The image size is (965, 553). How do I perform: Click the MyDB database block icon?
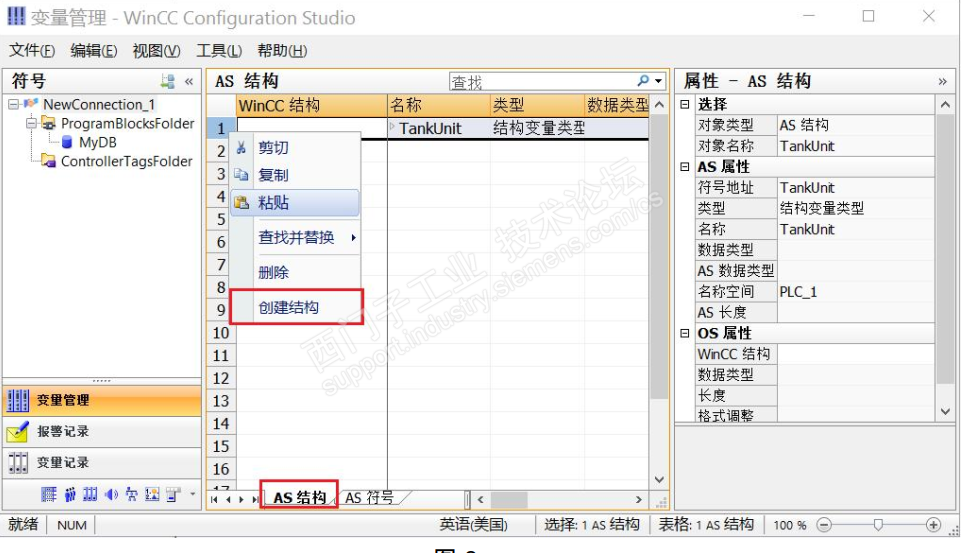(x=67, y=143)
